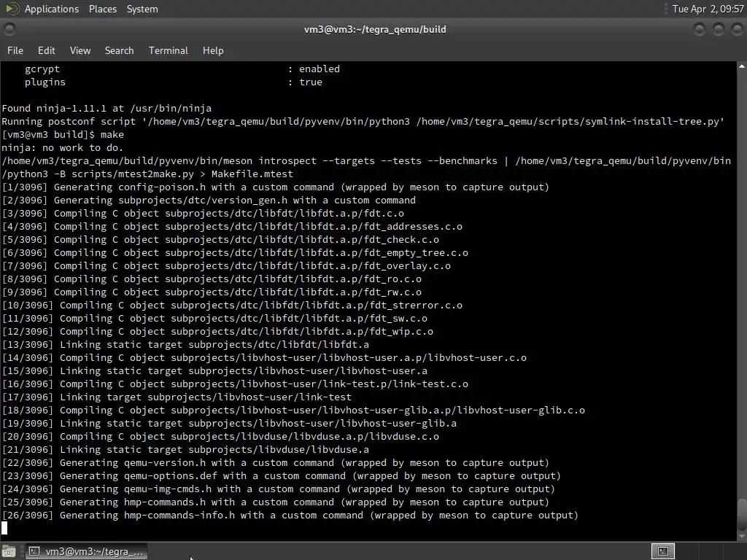Click the '[15/3096]' libvhost-user.a link line
747x560 pixels.
point(214,371)
